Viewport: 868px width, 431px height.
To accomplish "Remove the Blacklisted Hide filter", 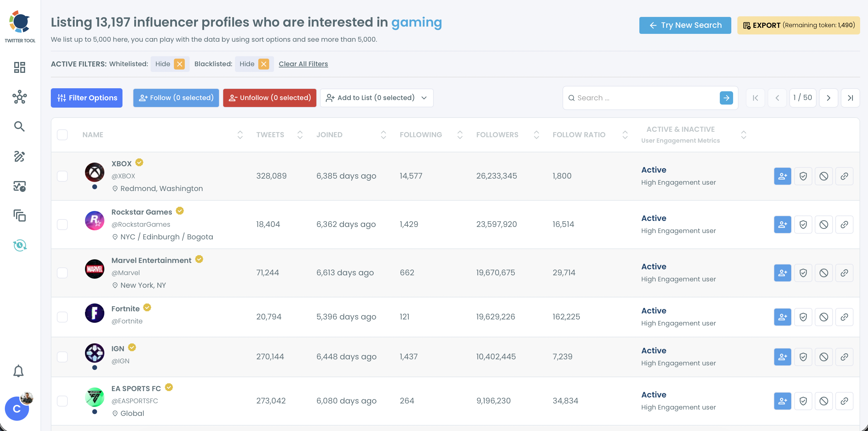I will 263,64.
